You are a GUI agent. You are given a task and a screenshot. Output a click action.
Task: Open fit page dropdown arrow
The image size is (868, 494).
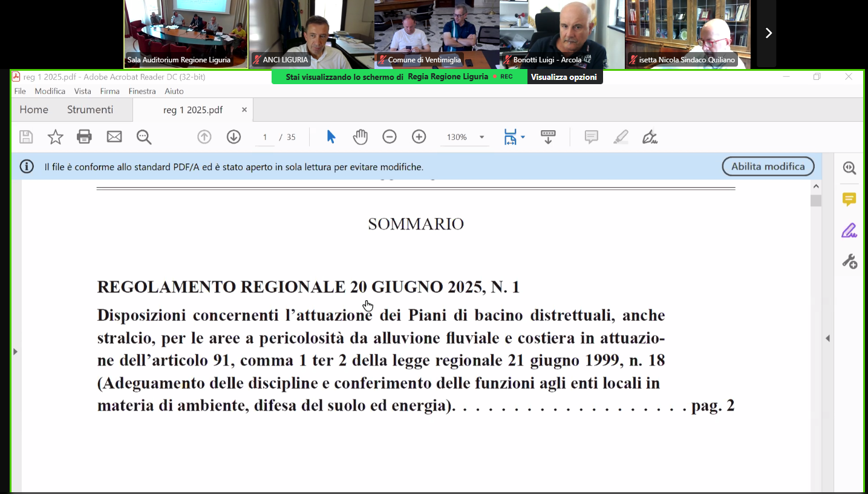pos(523,137)
